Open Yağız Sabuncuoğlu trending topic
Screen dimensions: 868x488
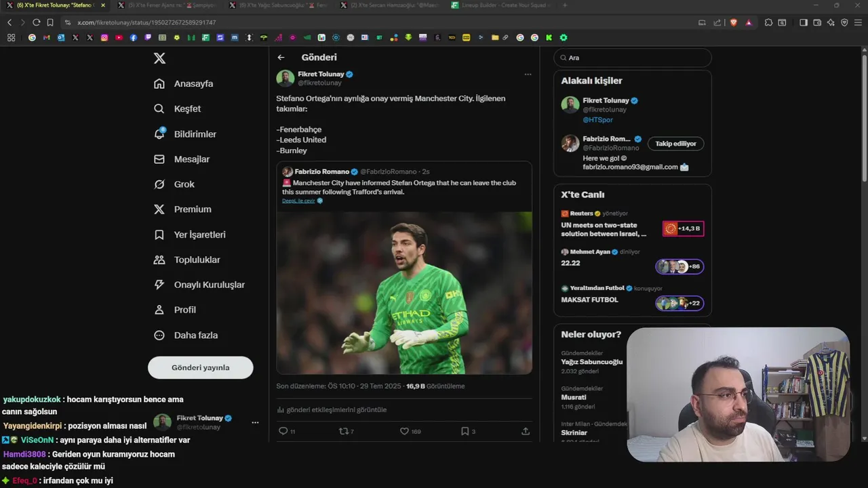click(592, 362)
